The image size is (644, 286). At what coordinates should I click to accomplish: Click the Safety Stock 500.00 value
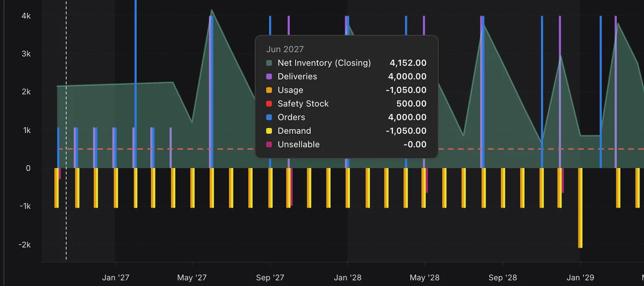pos(411,104)
